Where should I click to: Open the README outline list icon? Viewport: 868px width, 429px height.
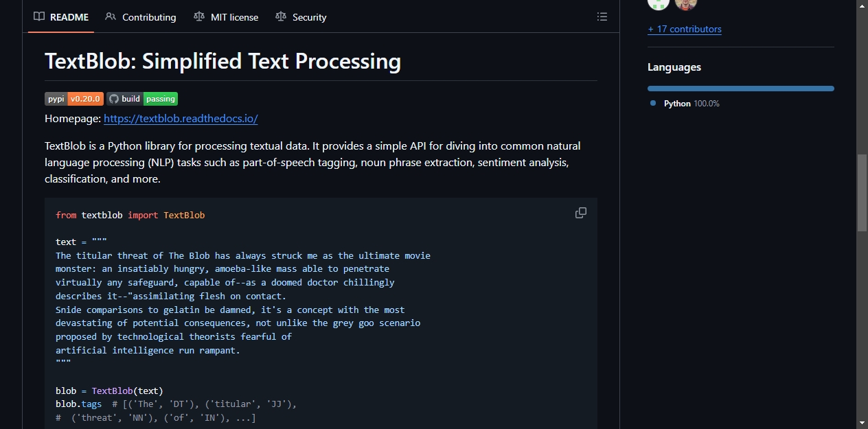coord(602,16)
